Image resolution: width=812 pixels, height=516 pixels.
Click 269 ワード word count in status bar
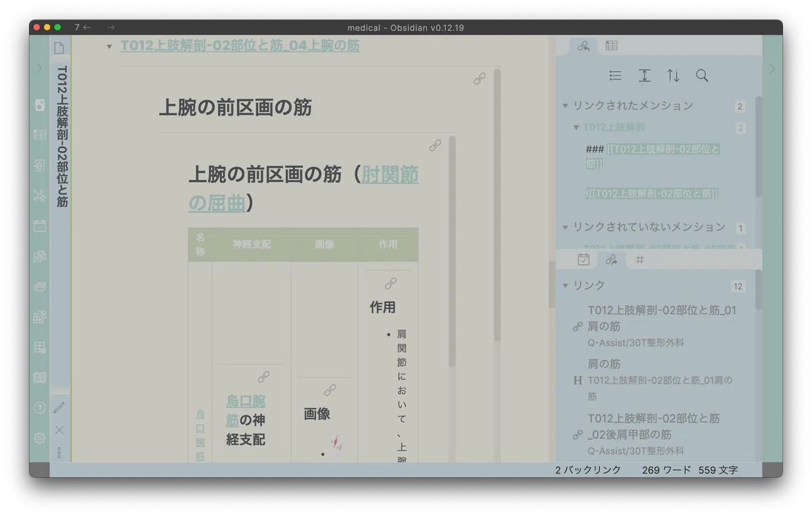click(x=667, y=470)
